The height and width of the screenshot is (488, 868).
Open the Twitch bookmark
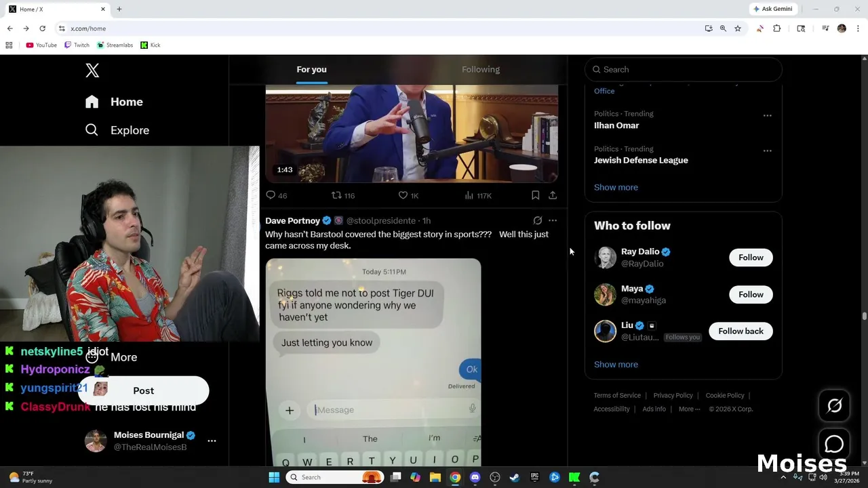click(x=77, y=45)
